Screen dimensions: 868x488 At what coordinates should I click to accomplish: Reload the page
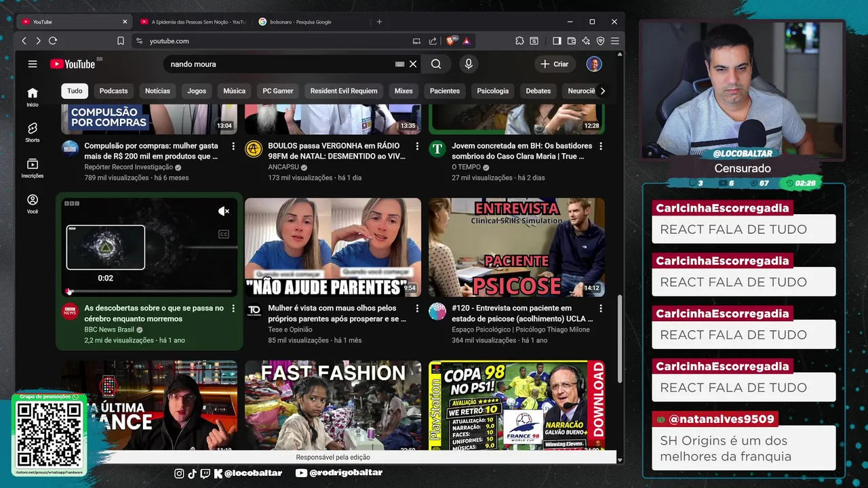point(53,41)
